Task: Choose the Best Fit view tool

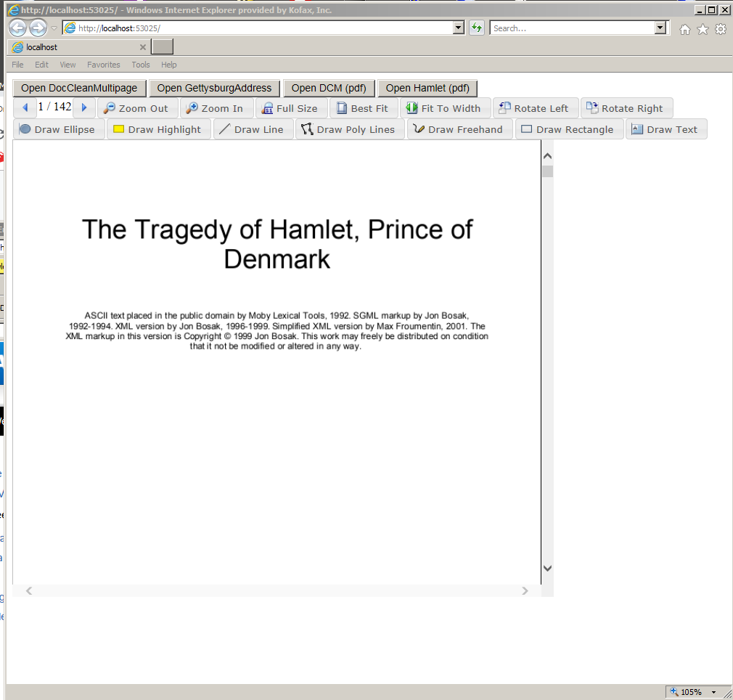Action: click(363, 108)
